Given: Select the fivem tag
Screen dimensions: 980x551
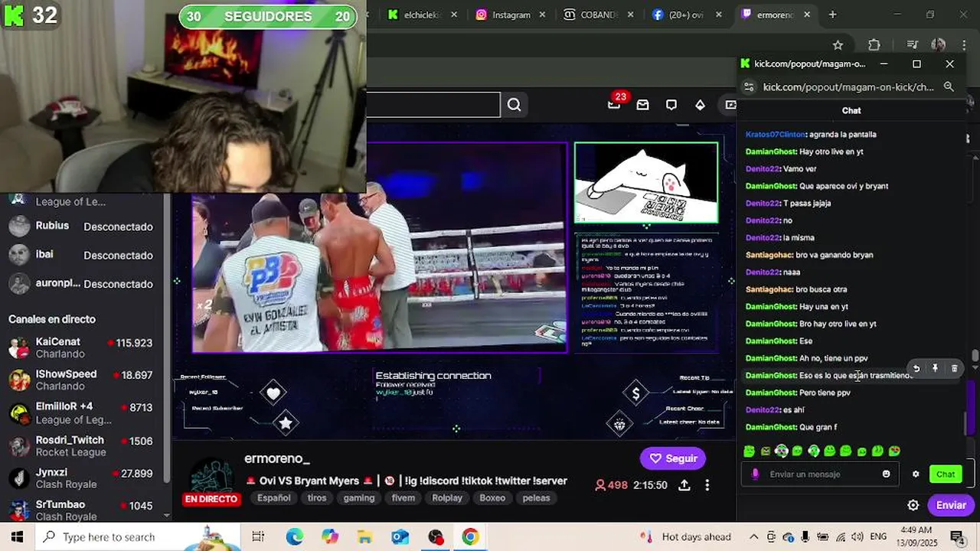Looking at the screenshot, I should pyautogui.click(x=403, y=497).
